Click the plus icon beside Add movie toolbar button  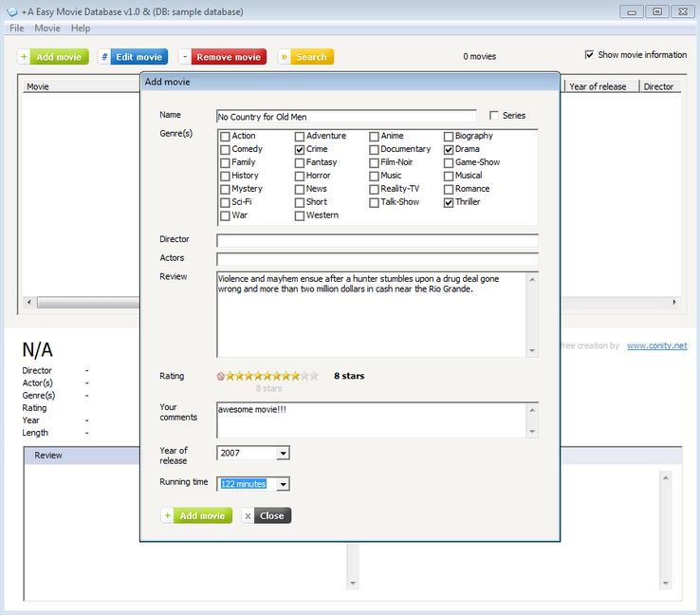tap(24, 57)
